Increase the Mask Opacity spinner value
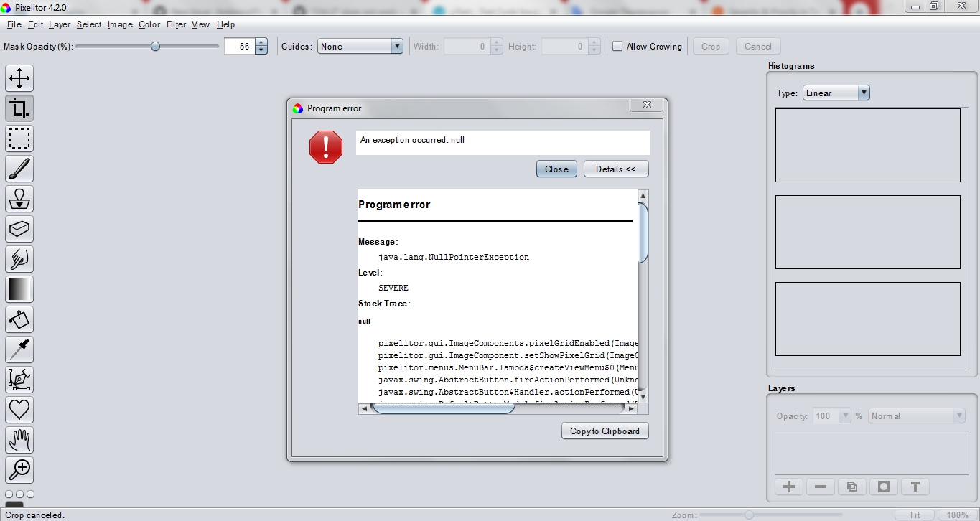Image resolution: width=980 pixels, height=521 pixels. click(x=261, y=42)
